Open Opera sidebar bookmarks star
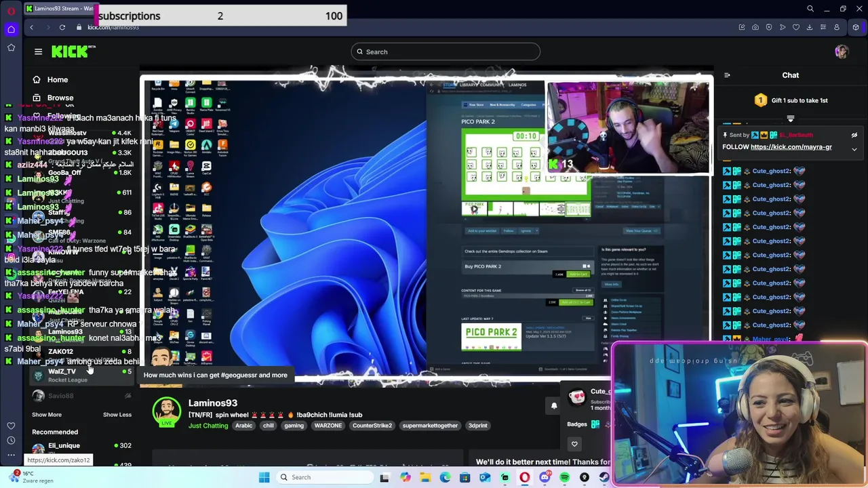The width and height of the screenshot is (868, 488). click(11, 47)
